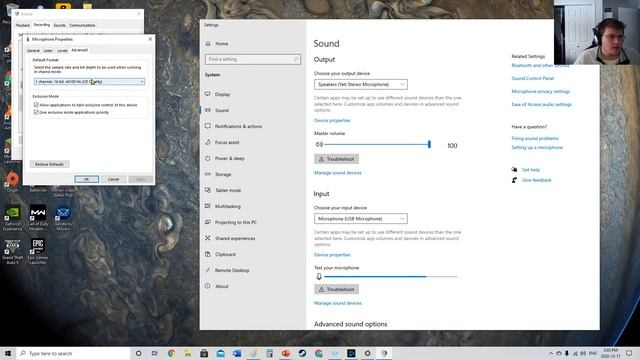Open Call of Duty Modern Warfare shortcut
The image size is (640, 360).
tap(38, 218)
